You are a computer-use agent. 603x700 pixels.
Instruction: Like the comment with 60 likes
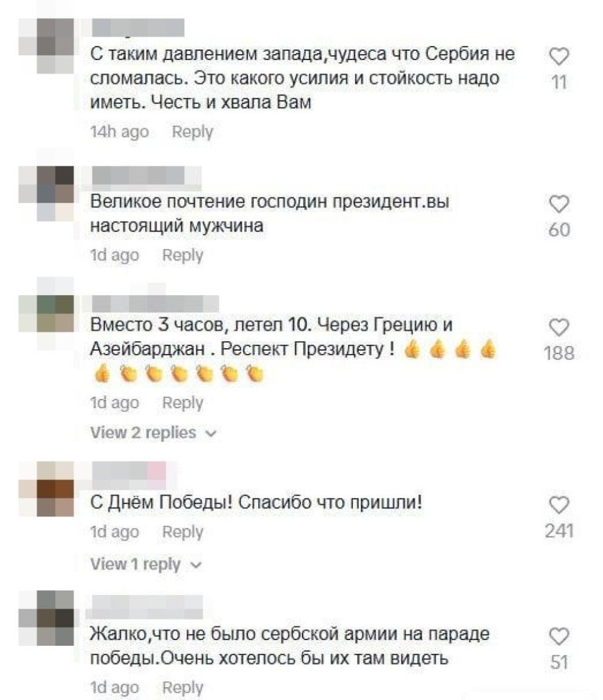[558, 204]
